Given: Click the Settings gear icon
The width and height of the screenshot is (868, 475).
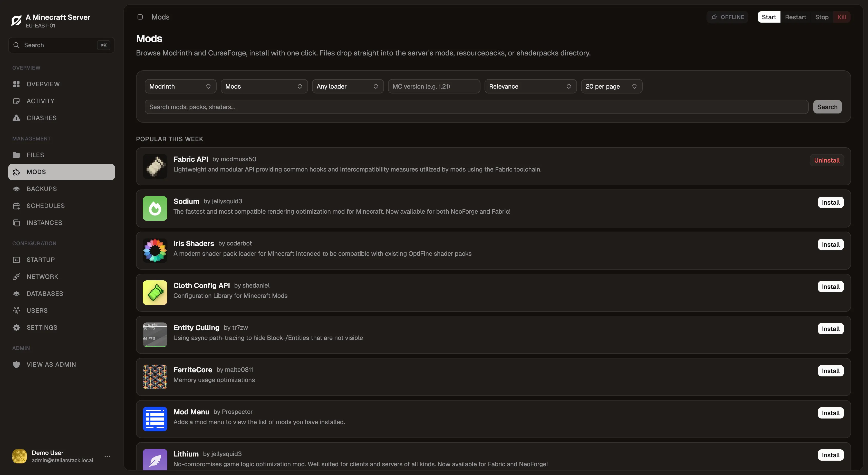Looking at the screenshot, I should click(16, 328).
